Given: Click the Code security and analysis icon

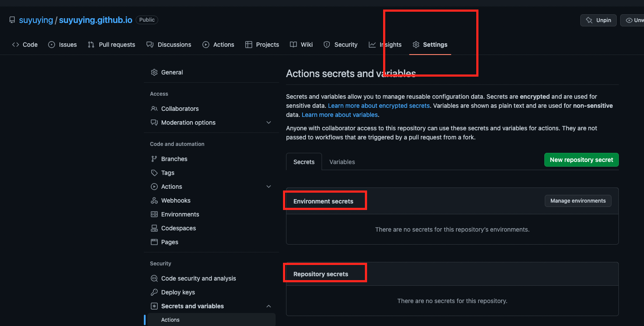Looking at the screenshot, I should [154, 278].
